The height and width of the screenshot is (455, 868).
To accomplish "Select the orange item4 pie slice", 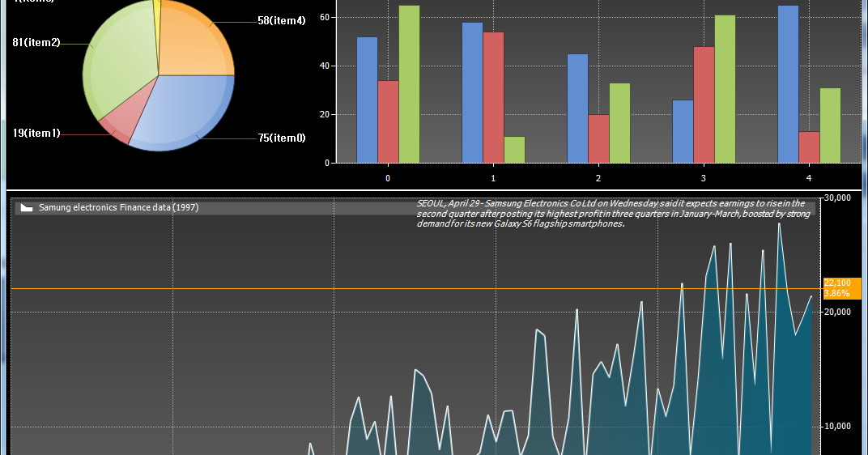I will (194, 41).
